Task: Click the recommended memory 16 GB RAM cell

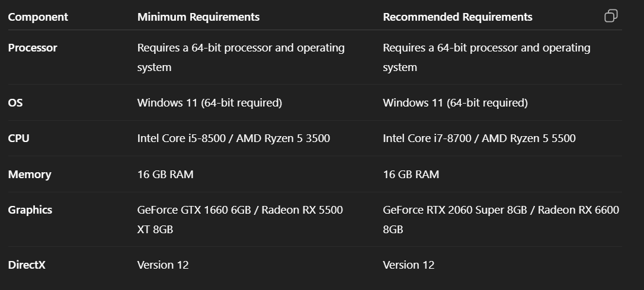Action: (411, 175)
